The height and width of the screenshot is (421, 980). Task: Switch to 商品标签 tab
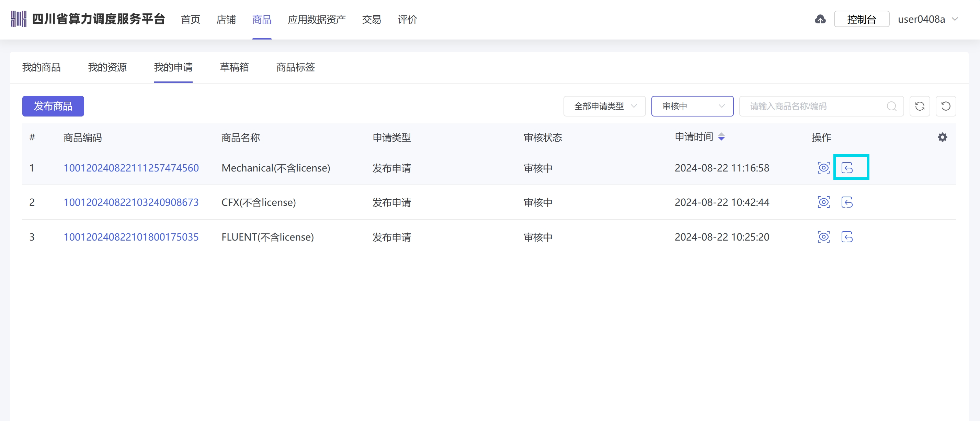296,67
